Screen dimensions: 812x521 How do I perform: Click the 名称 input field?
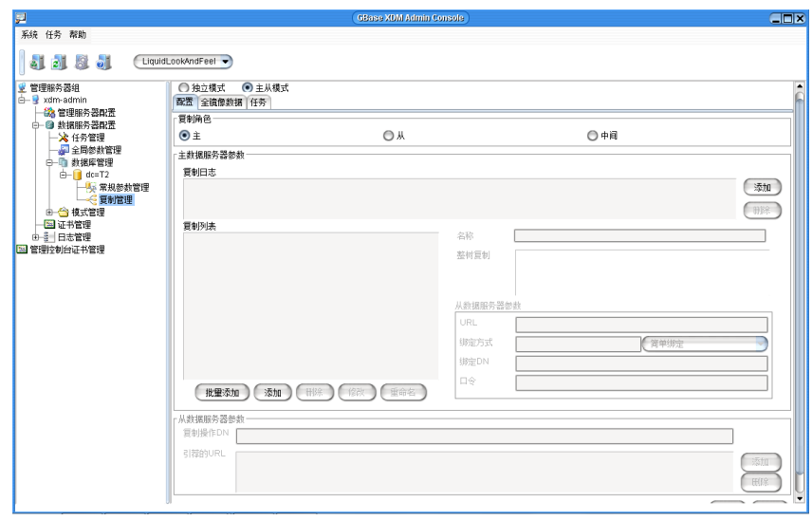[x=639, y=236]
